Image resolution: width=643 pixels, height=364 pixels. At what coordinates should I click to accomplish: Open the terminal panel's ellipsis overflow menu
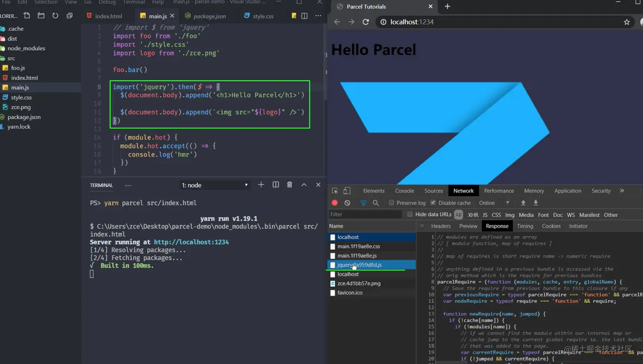[128, 185]
